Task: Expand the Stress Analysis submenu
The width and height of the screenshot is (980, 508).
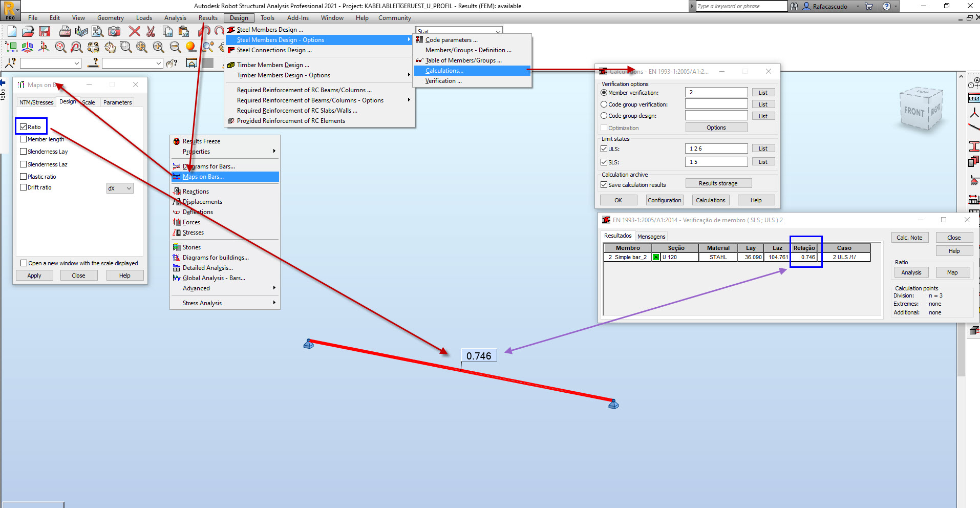Action: 225,303
